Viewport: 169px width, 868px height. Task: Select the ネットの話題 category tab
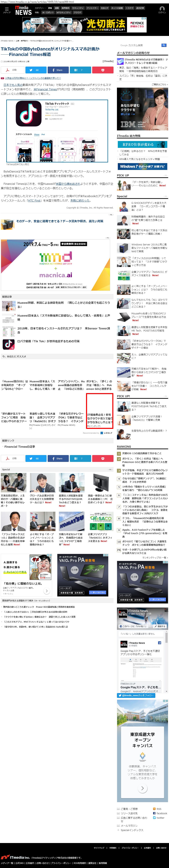(x=117, y=8)
